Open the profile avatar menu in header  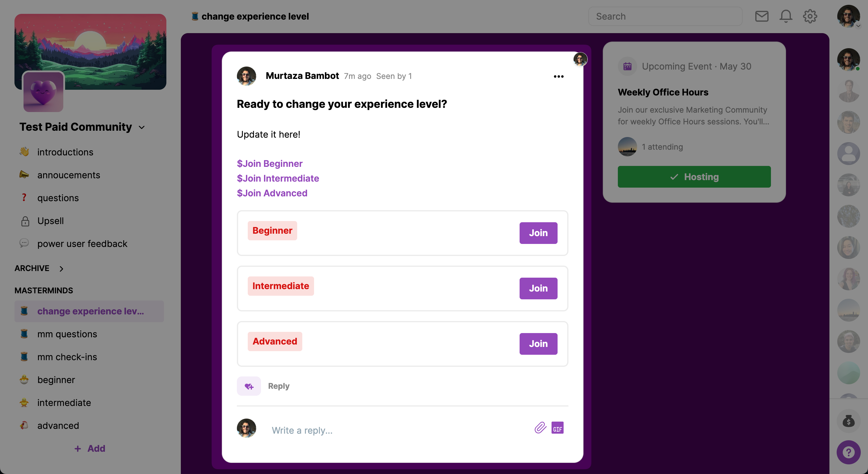click(x=848, y=16)
